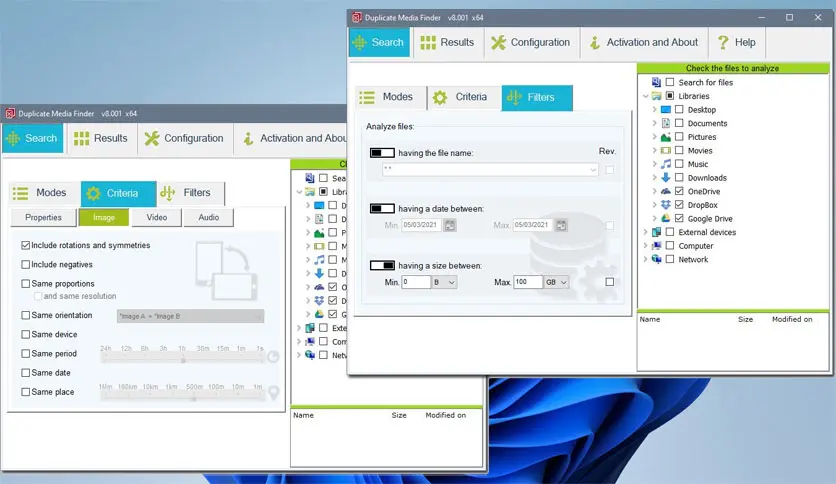836x484 pixels.
Task: Toggle the 'having a size between' switch
Action: pyautogui.click(x=382, y=265)
